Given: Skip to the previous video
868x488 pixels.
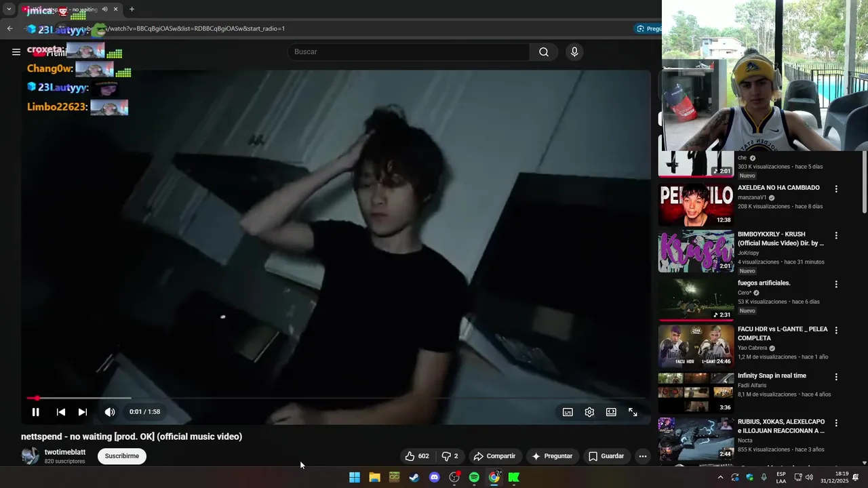Looking at the screenshot, I should 61,412.
